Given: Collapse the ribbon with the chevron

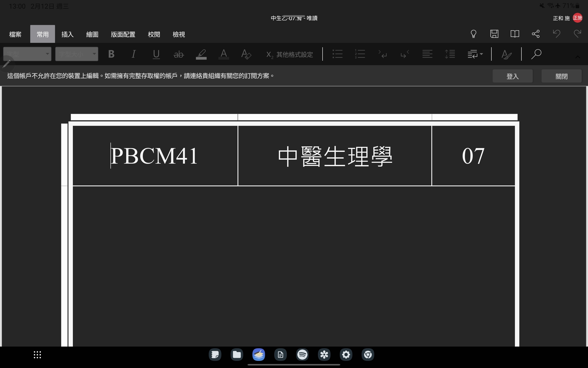Looking at the screenshot, I should coord(577,57).
